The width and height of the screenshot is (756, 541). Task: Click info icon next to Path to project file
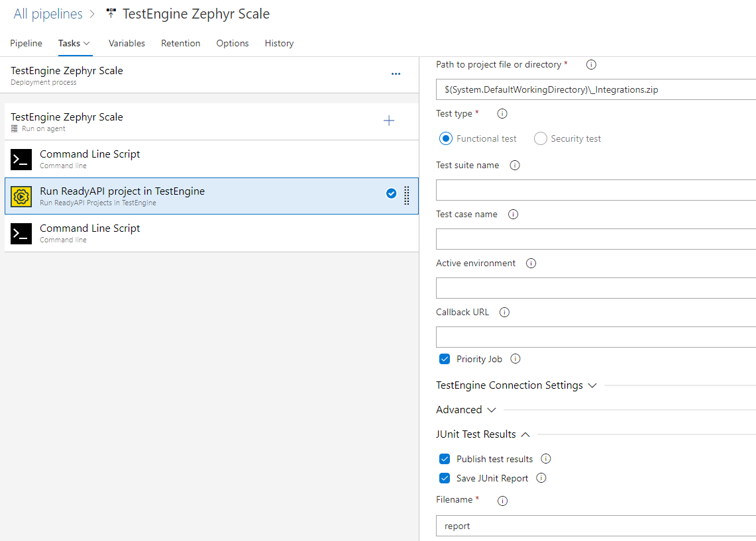[590, 64]
